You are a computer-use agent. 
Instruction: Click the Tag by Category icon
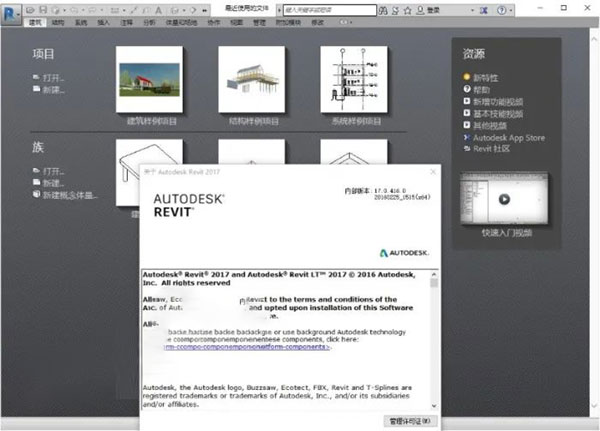[146, 10]
